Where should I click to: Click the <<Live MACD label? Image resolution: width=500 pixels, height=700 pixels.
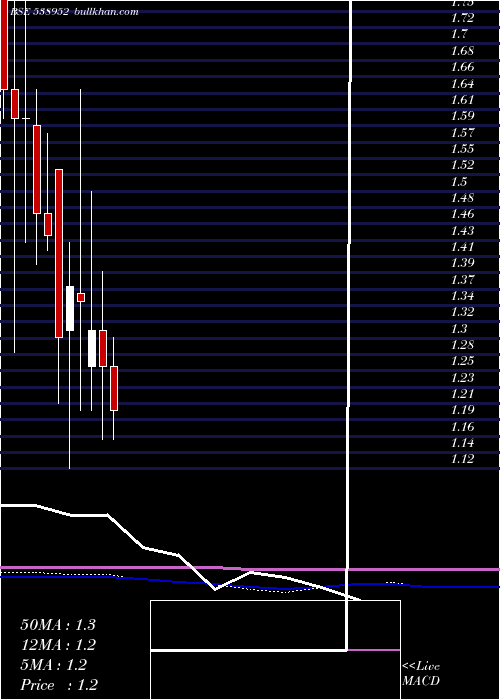(421, 674)
